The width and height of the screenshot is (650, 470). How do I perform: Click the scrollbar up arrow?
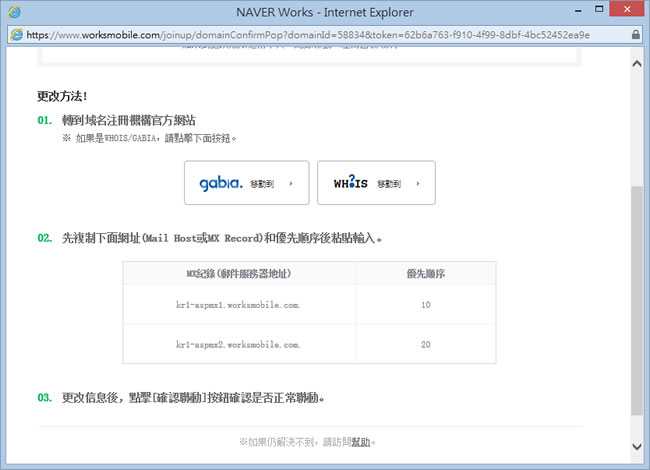tap(637, 64)
